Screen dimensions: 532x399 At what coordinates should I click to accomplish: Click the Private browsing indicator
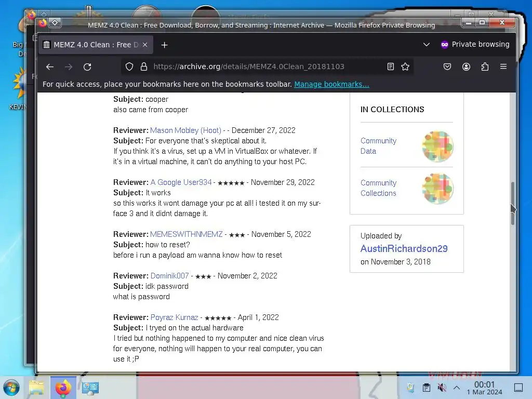(475, 45)
